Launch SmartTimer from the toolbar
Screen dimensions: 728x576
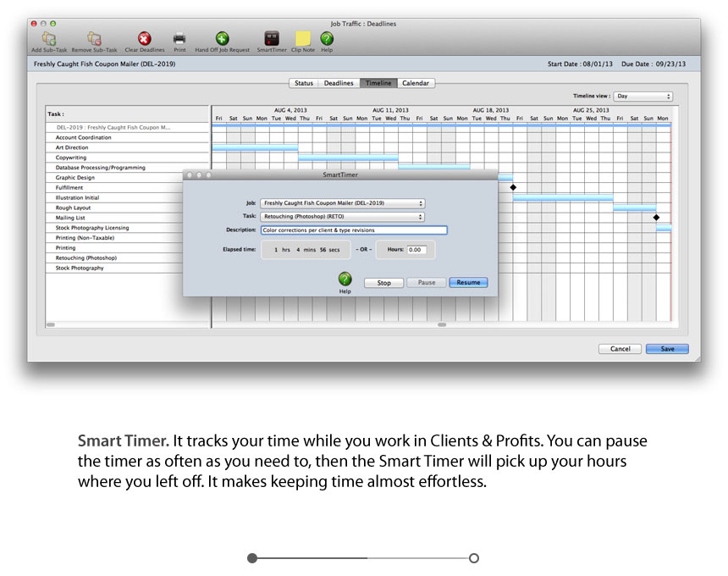[x=272, y=38]
